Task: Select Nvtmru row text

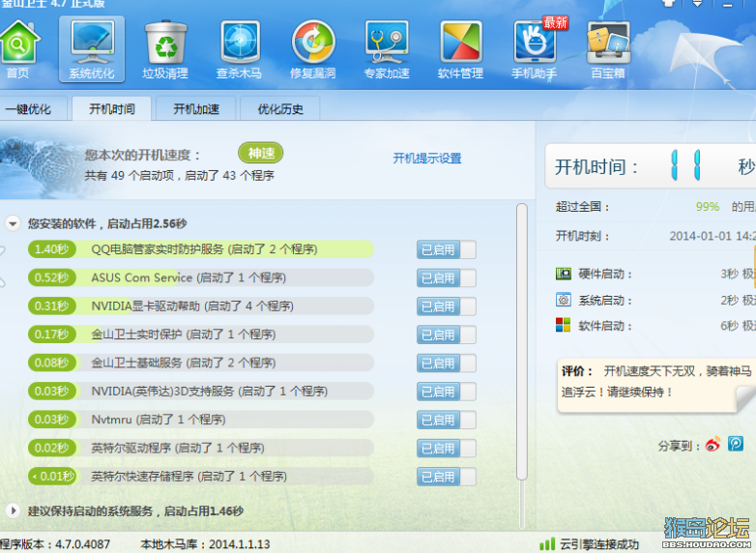Action: [x=159, y=420]
